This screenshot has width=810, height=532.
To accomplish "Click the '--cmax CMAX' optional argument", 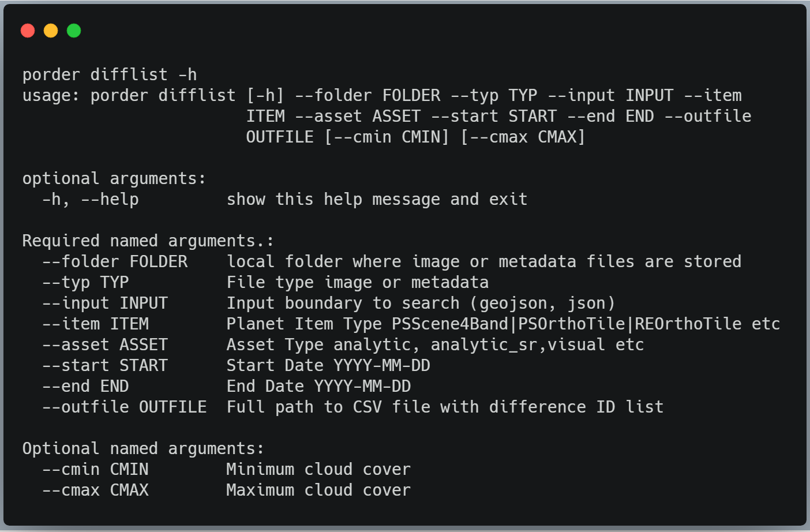I will tap(95, 490).
